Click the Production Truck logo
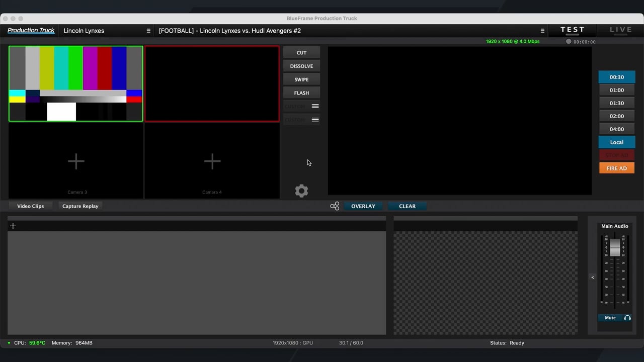Screen dimensions: 644x362 31,31
